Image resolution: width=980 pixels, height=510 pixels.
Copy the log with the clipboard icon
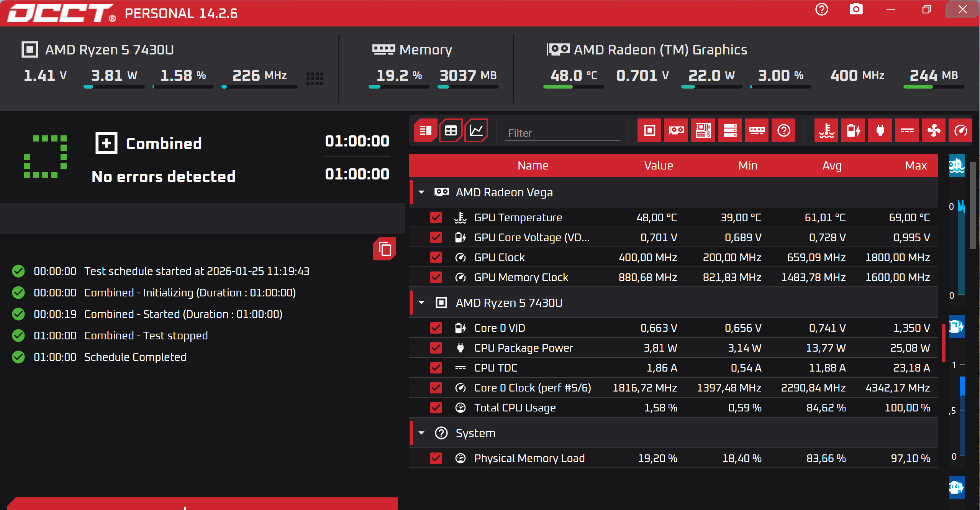(x=385, y=249)
